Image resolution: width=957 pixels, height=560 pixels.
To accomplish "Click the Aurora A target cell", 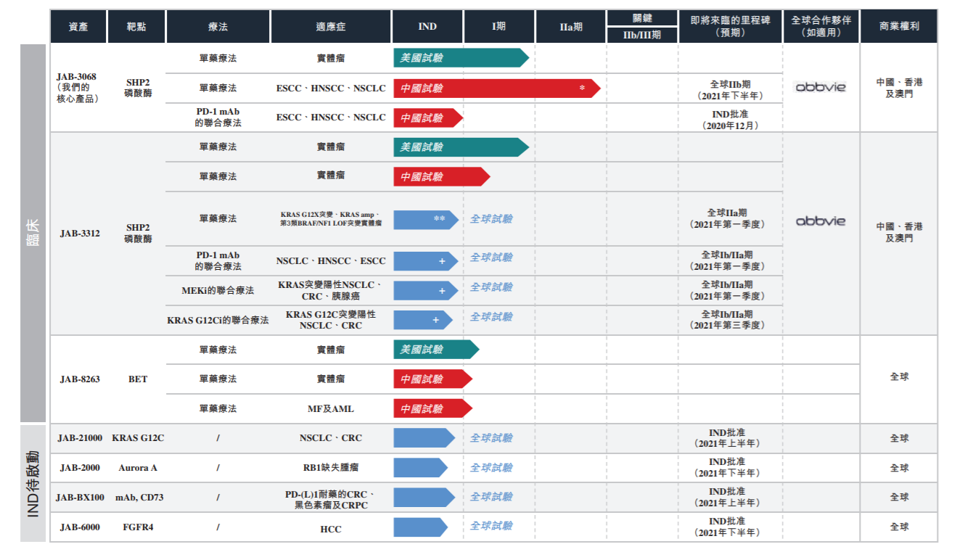I will (x=138, y=468).
